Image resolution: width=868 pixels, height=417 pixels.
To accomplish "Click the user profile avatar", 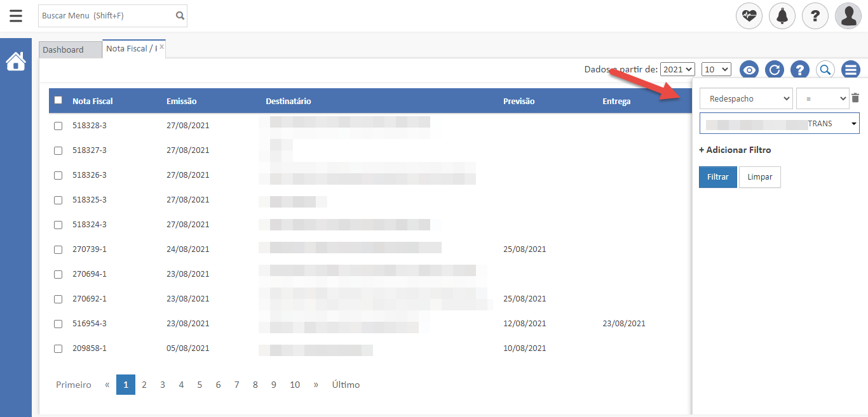I will (x=848, y=16).
